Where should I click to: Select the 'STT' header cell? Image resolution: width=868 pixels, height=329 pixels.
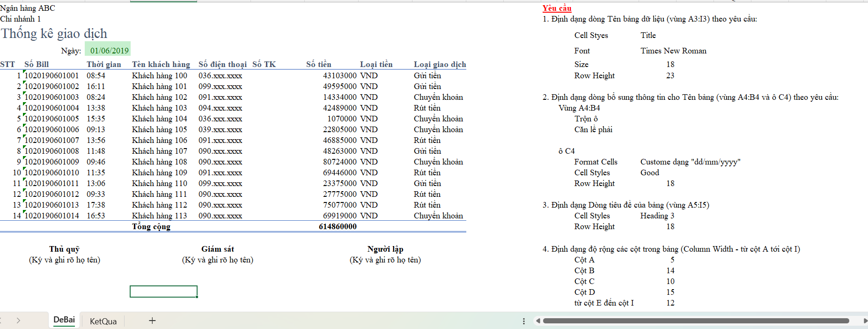7,64
